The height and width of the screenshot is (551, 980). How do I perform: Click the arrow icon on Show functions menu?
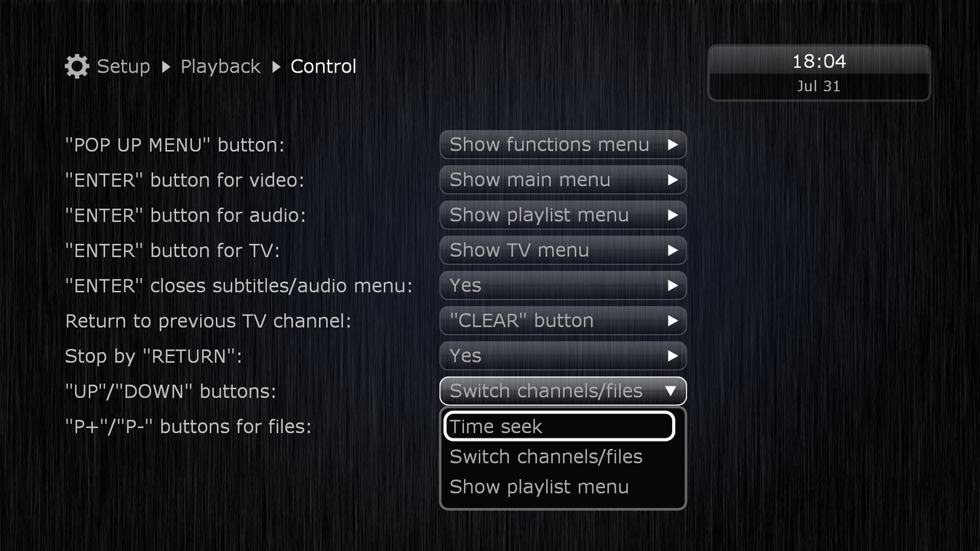point(672,145)
